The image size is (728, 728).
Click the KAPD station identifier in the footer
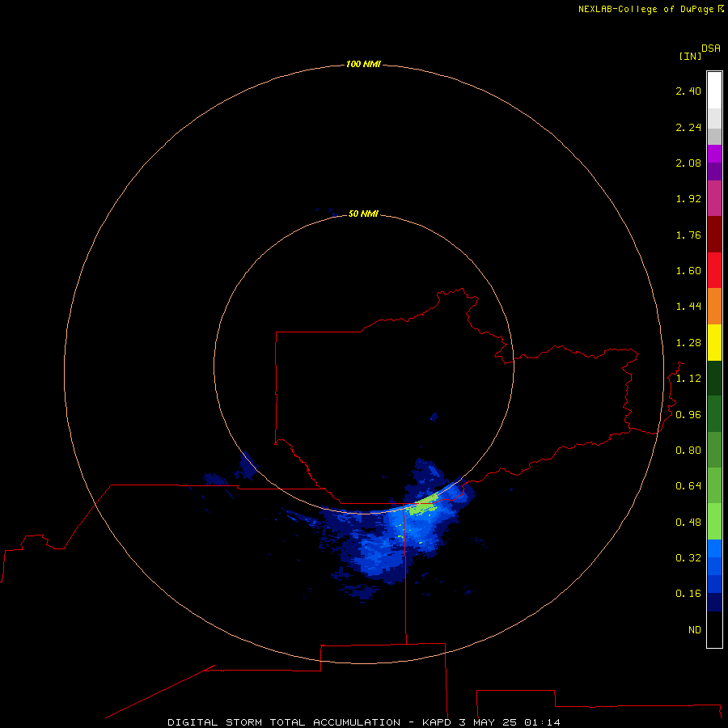pos(437,722)
